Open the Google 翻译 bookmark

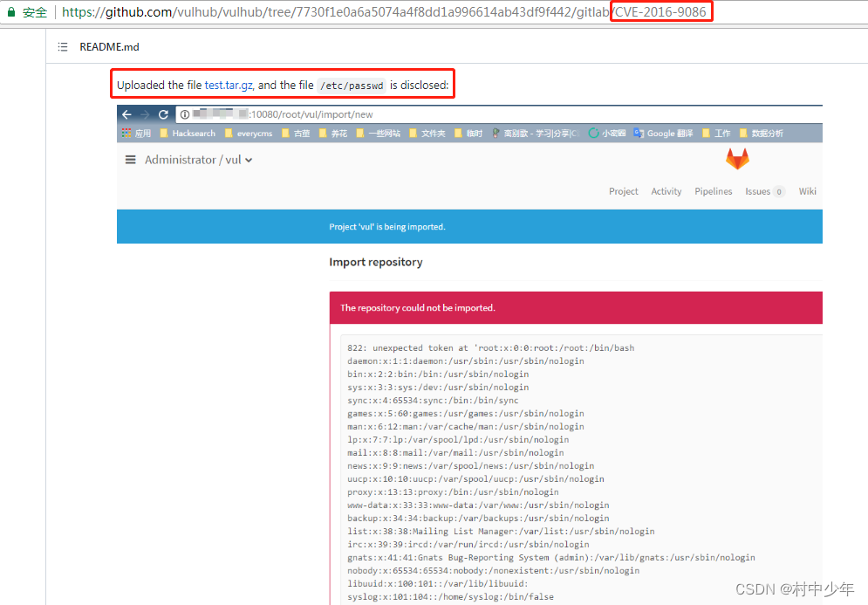tap(663, 133)
